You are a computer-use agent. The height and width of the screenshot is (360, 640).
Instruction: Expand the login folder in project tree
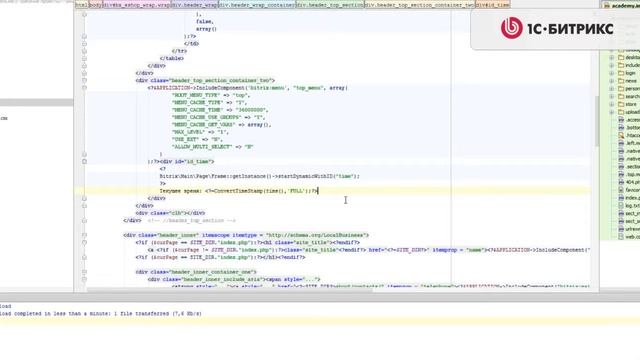point(611,73)
